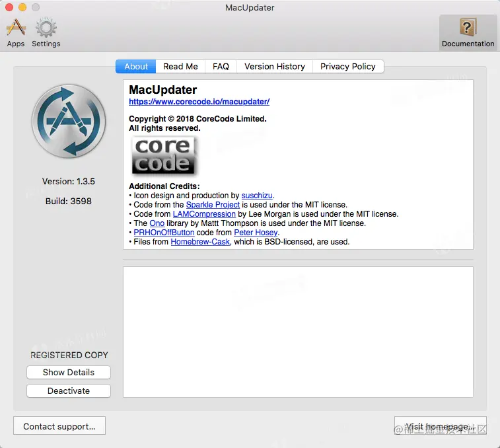Switch to Version History tab
This screenshot has width=500, height=448.
pos(275,66)
